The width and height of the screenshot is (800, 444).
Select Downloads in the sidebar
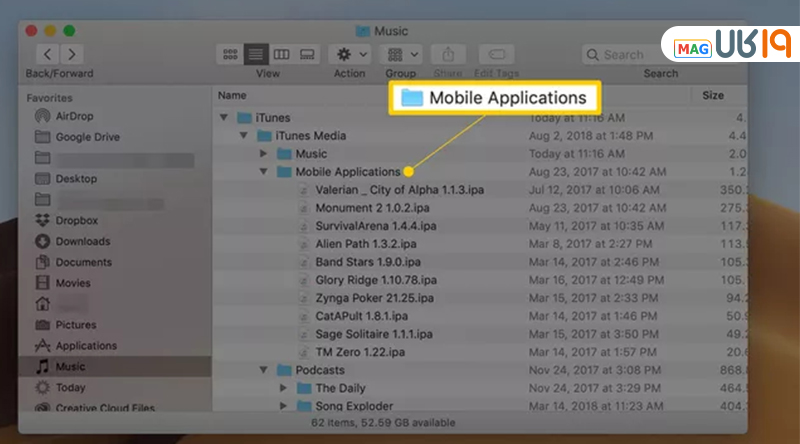pos(82,241)
